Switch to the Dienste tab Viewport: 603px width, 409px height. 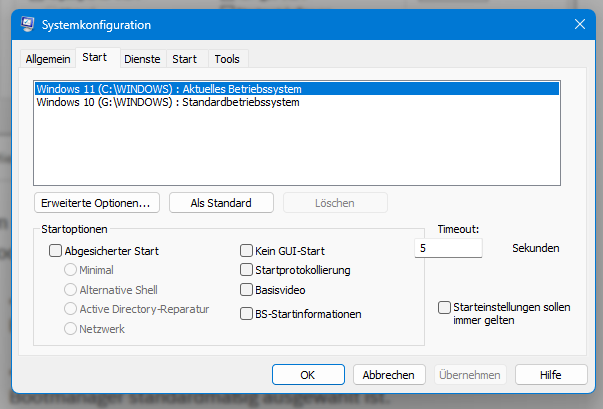click(x=142, y=59)
